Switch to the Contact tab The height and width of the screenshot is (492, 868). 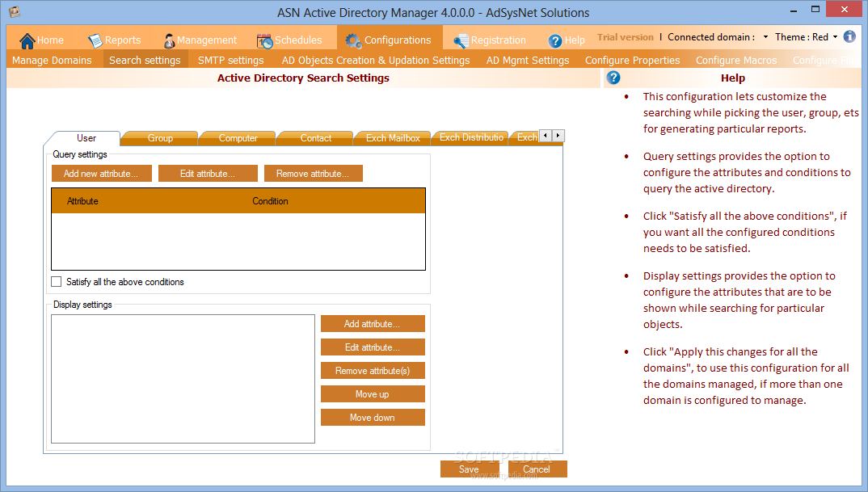tap(315, 138)
